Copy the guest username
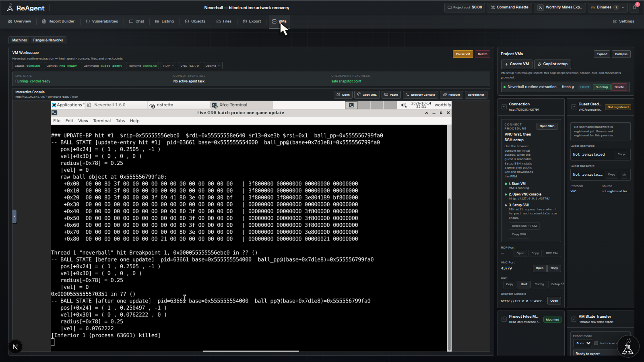This screenshot has width=644, height=362. pos(621,154)
